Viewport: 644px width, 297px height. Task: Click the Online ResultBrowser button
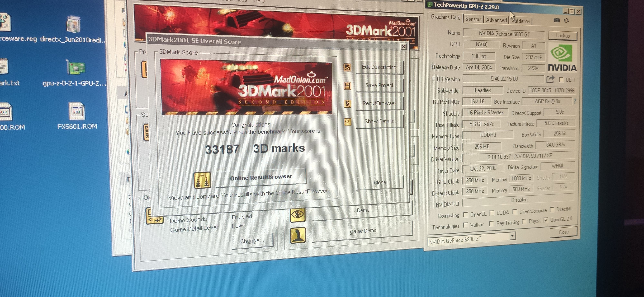click(261, 178)
